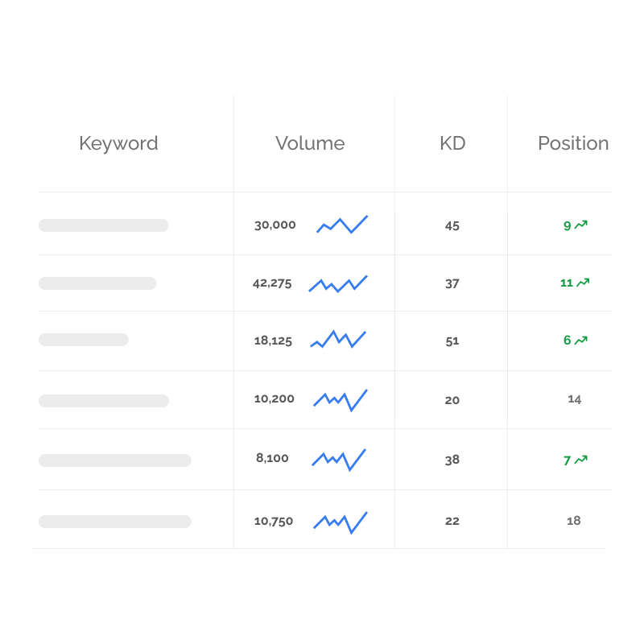
Task: Click the trend sparkline for 42,275 volume
Action: click(338, 283)
